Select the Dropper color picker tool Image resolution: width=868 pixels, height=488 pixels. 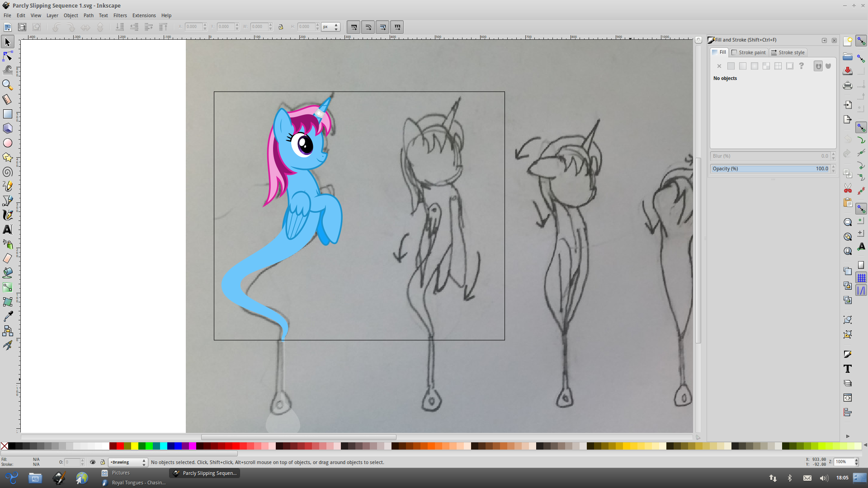click(x=8, y=316)
